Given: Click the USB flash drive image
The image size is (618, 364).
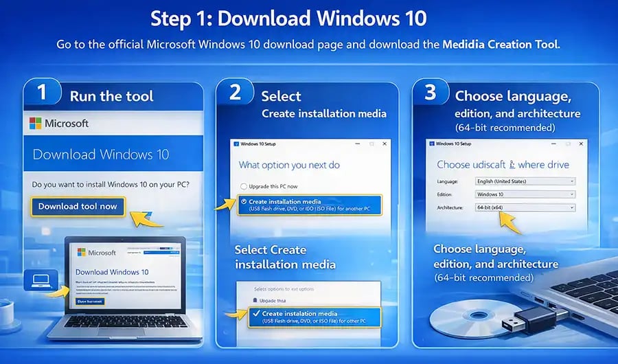Looking at the screenshot, I should (x=534, y=319).
